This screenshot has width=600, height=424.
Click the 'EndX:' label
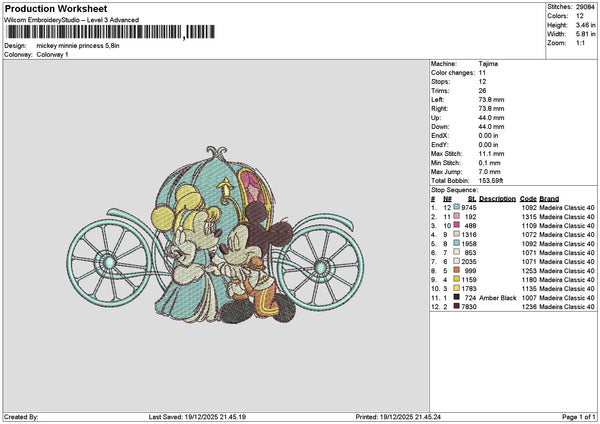(x=439, y=136)
